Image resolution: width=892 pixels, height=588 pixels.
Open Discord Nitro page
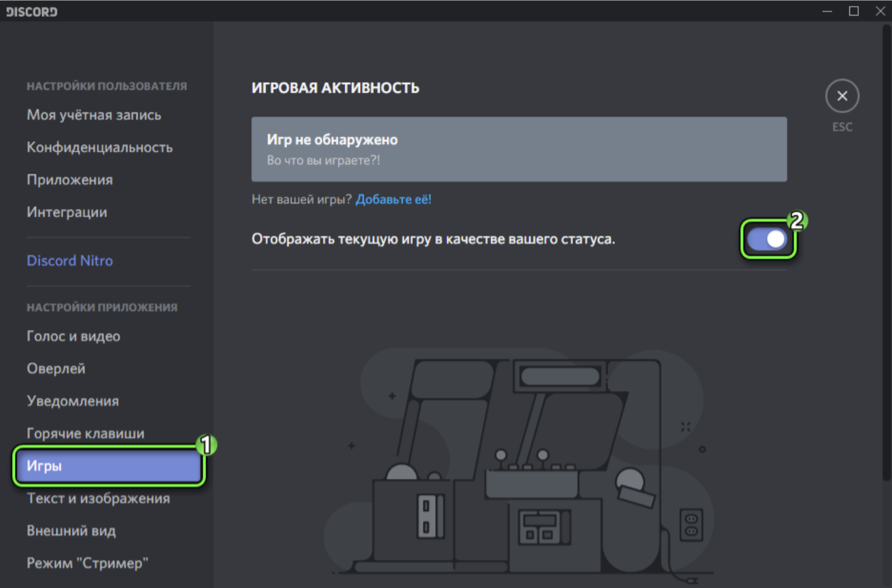(70, 260)
